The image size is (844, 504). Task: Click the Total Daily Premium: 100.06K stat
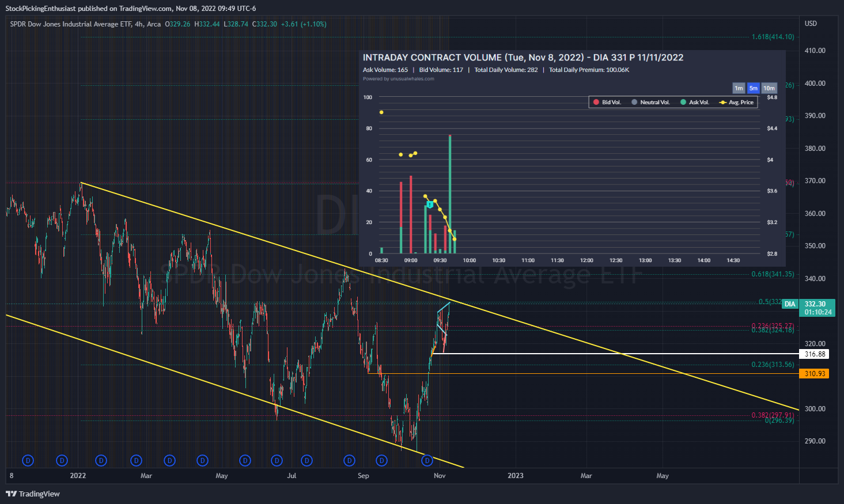point(589,70)
